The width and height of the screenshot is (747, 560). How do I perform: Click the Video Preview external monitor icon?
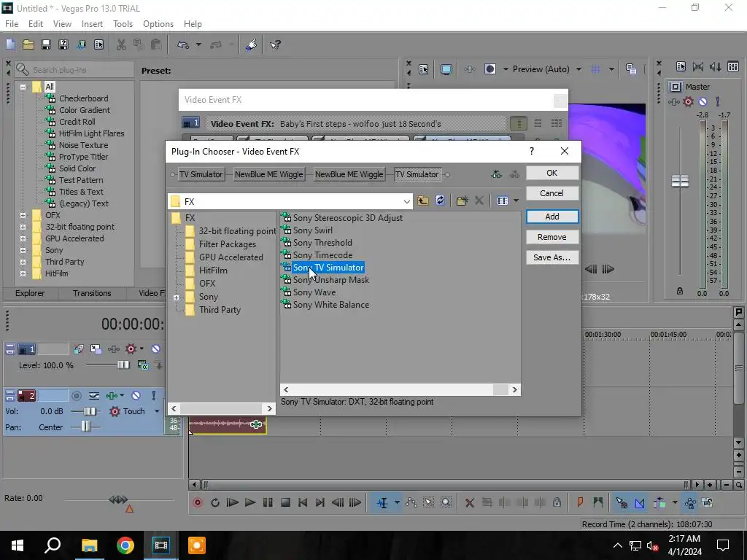tap(446, 69)
